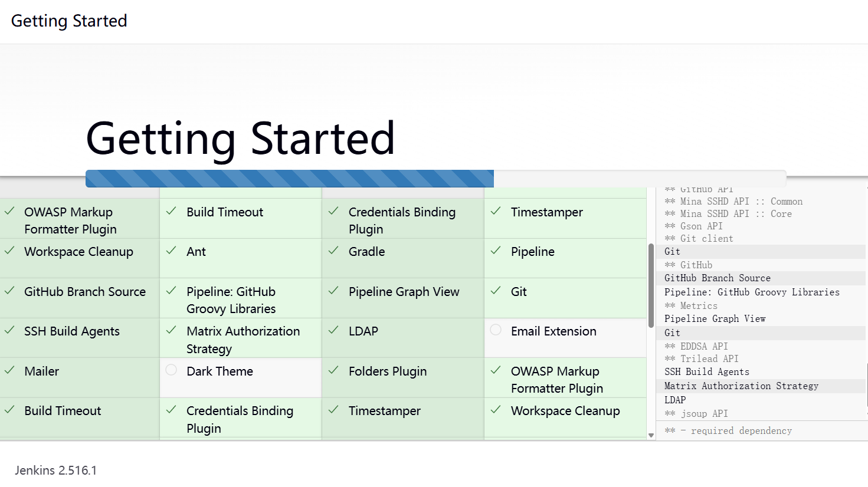
Task: Select the Gradle plugin label
Action: pos(366,252)
